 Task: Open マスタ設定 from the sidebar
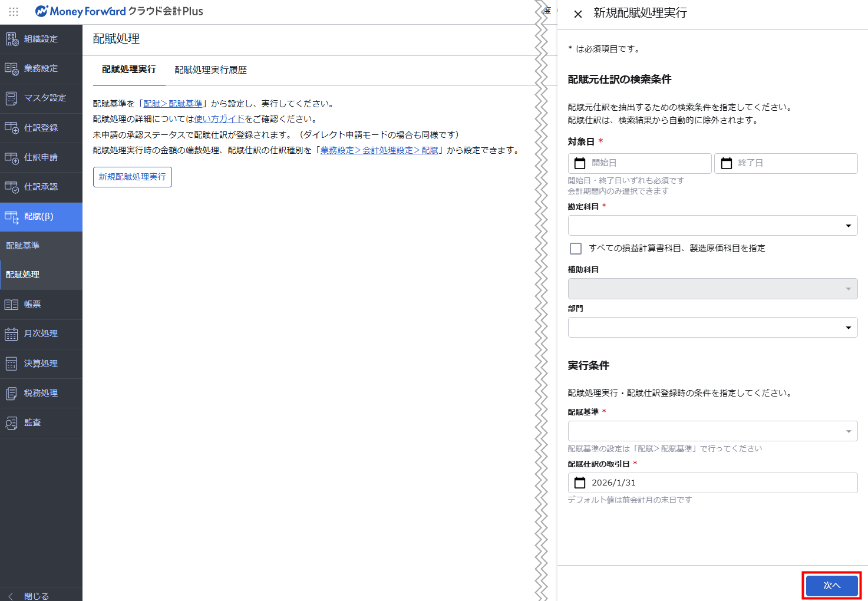coord(41,98)
